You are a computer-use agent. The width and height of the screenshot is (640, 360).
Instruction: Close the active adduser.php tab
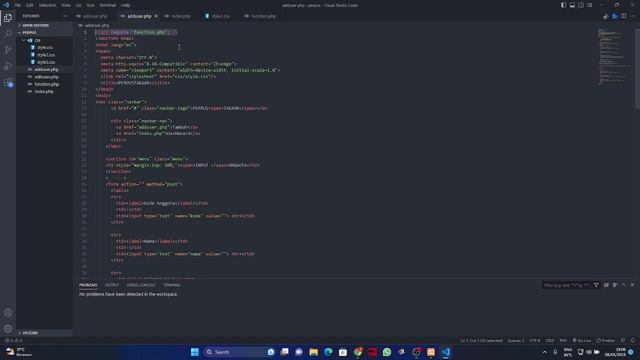pyautogui.click(x=156, y=16)
